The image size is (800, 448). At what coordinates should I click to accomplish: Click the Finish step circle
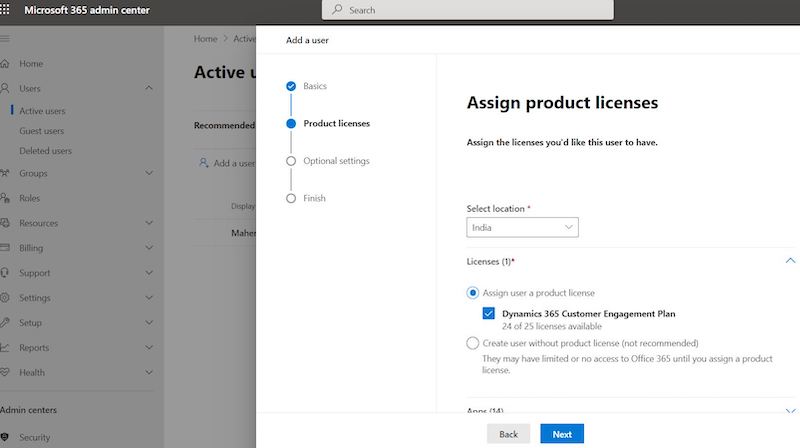pyautogui.click(x=291, y=198)
